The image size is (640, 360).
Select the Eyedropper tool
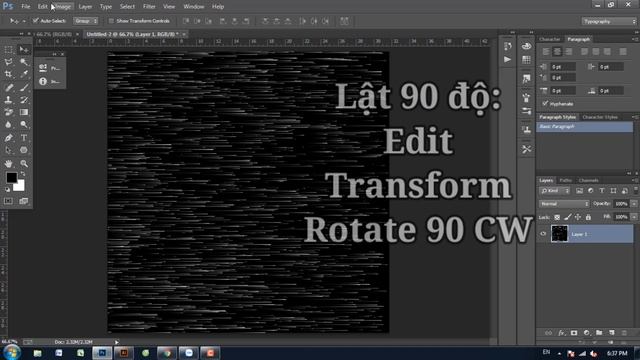click(24, 74)
